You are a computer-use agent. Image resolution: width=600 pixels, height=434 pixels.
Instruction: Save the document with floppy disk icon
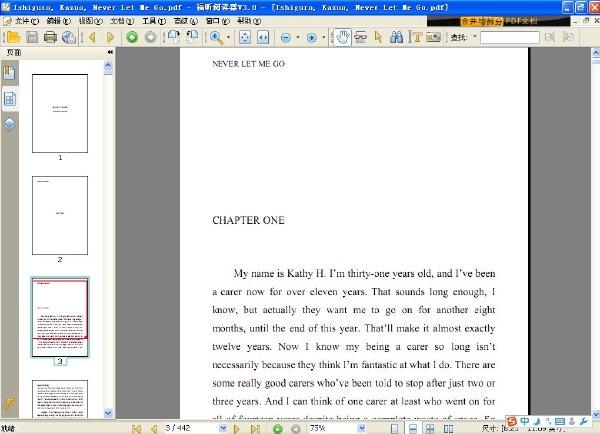[x=32, y=37]
